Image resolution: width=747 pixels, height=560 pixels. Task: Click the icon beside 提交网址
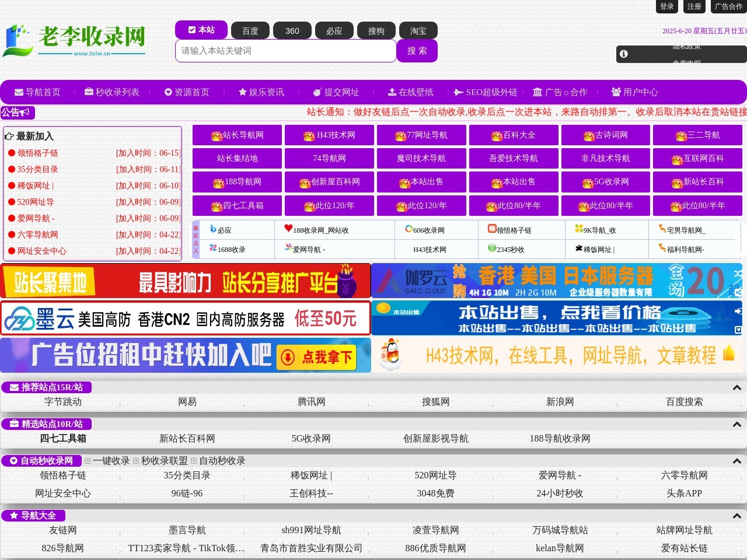click(317, 92)
